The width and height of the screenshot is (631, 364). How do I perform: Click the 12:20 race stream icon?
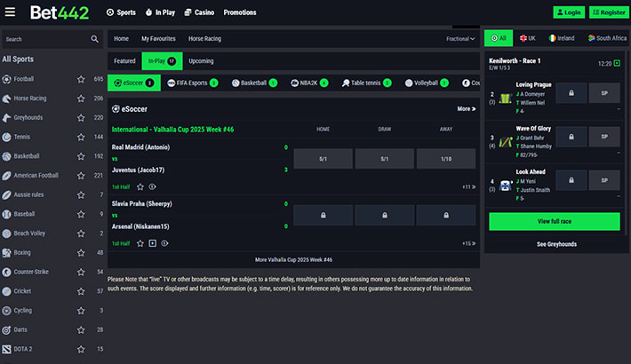[617, 64]
